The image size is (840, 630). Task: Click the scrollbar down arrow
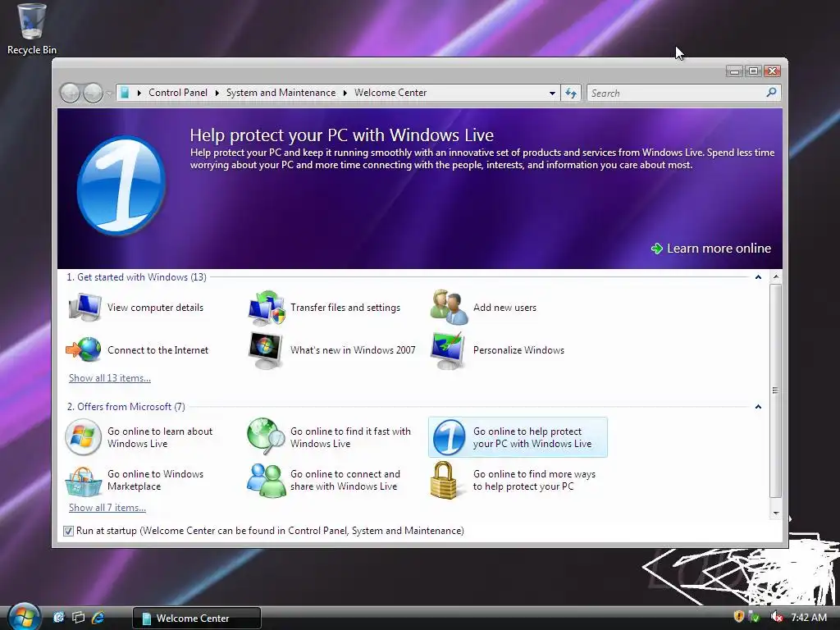click(776, 514)
